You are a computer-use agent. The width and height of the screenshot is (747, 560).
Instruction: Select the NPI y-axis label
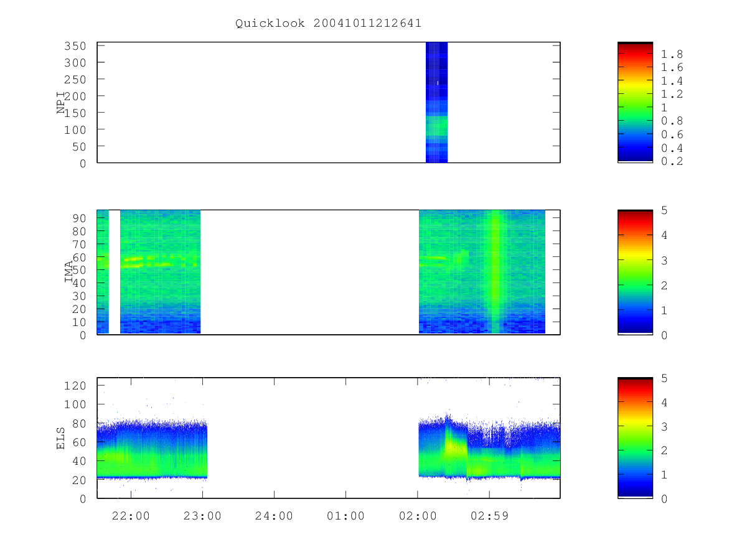(x=61, y=103)
